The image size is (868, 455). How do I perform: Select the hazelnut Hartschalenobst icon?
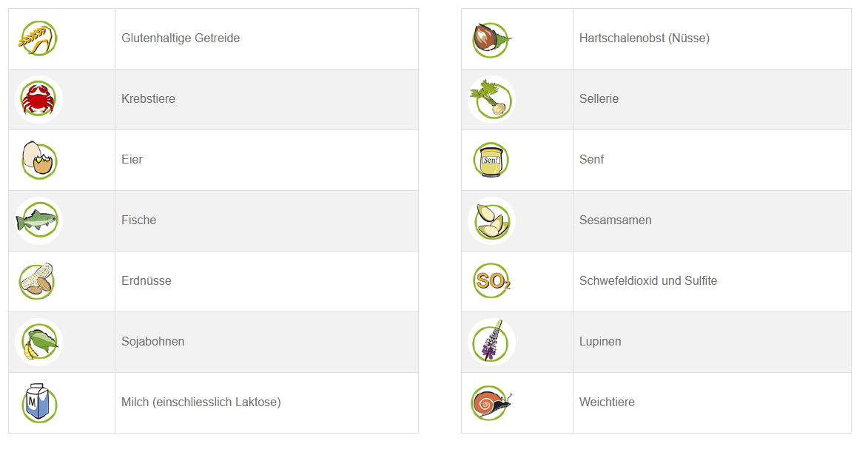click(491, 39)
